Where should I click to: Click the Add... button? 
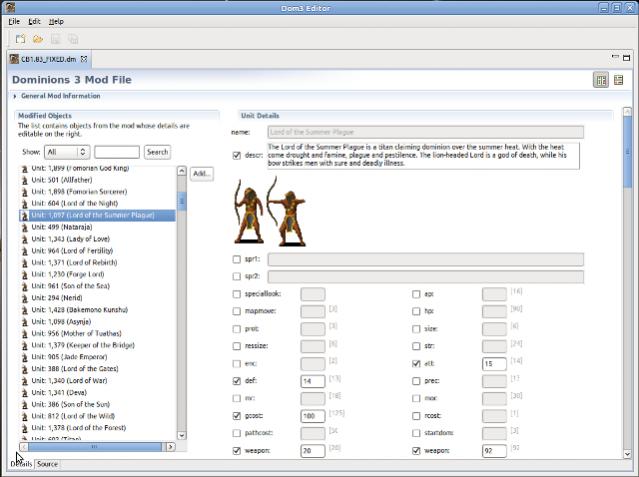point(201,174)
